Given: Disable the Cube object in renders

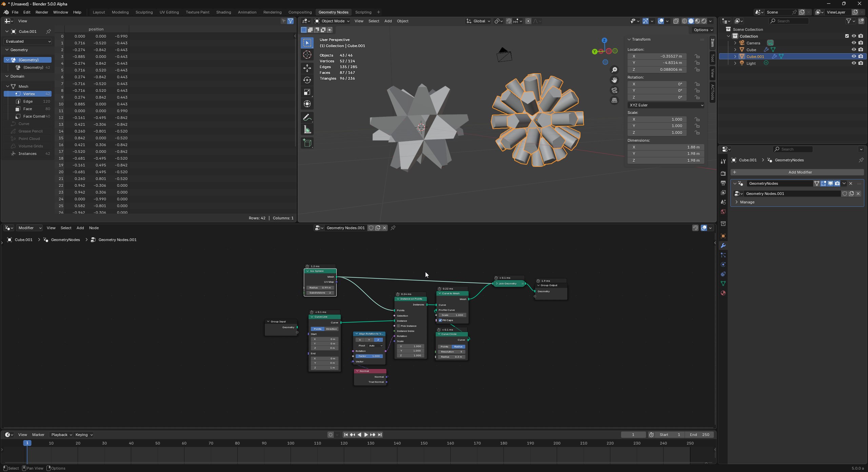Looking at the screenshot, I should pyautogui.click(x=861, y=50).
